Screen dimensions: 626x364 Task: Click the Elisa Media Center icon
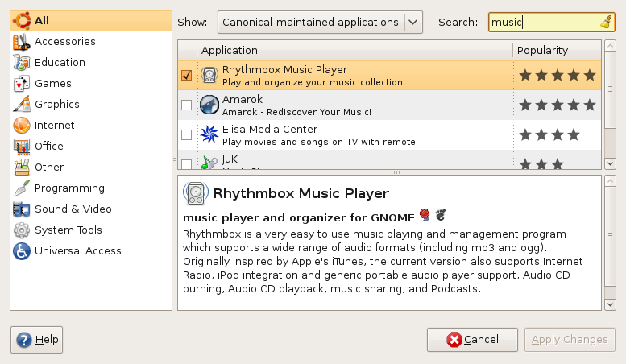(x=209, y=134)
